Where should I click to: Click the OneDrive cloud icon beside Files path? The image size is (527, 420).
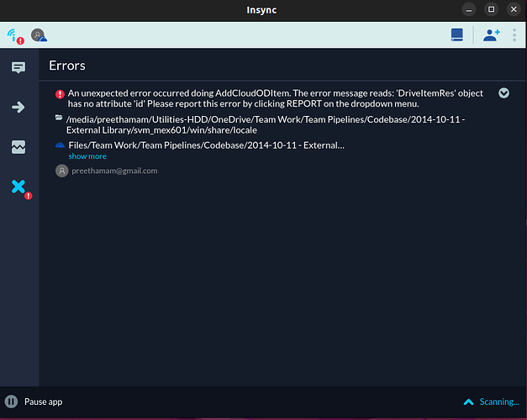(x=60, y=145)
